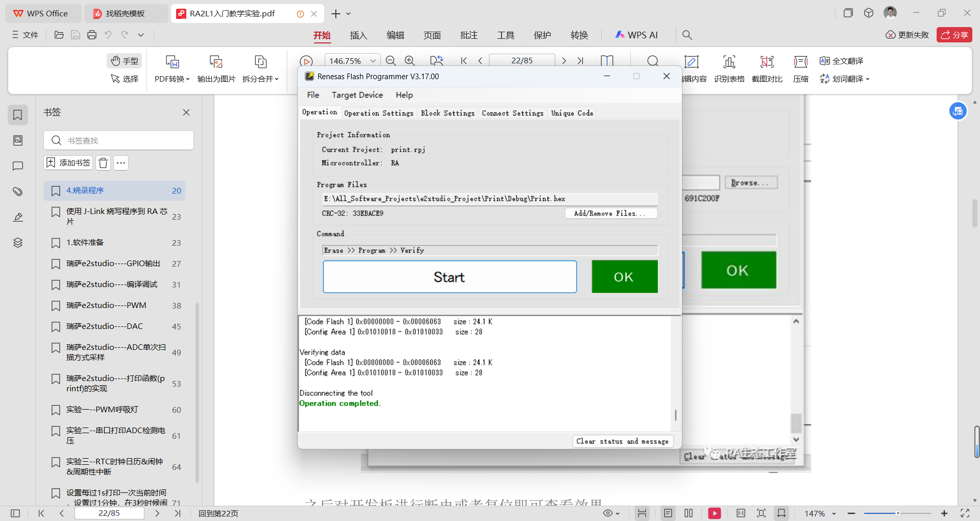Click Clear status and message
This screenshot has height=521, width=980.
pyautogui.click(x=622, y=441)
